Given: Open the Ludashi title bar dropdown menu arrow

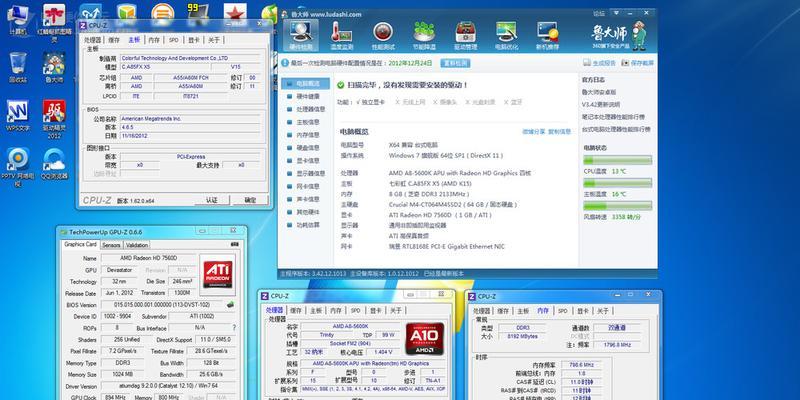Looking at the screenshot, I should [x=617, y=13].
